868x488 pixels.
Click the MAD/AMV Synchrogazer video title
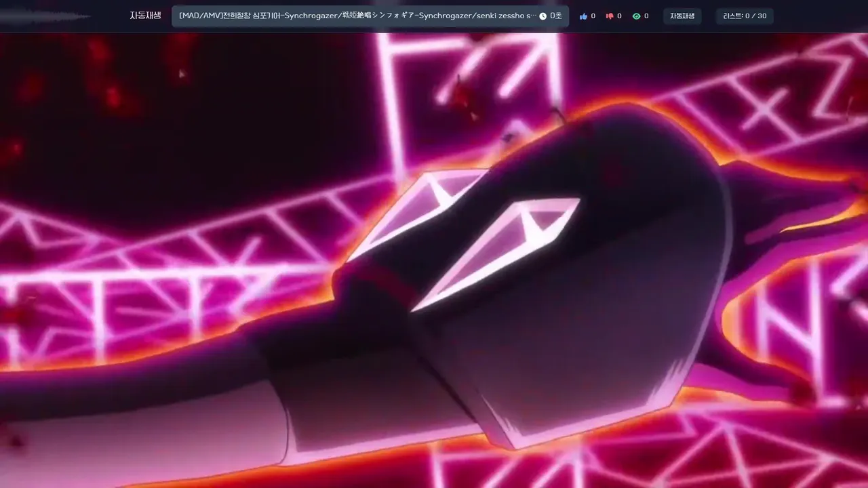point(357,16)
